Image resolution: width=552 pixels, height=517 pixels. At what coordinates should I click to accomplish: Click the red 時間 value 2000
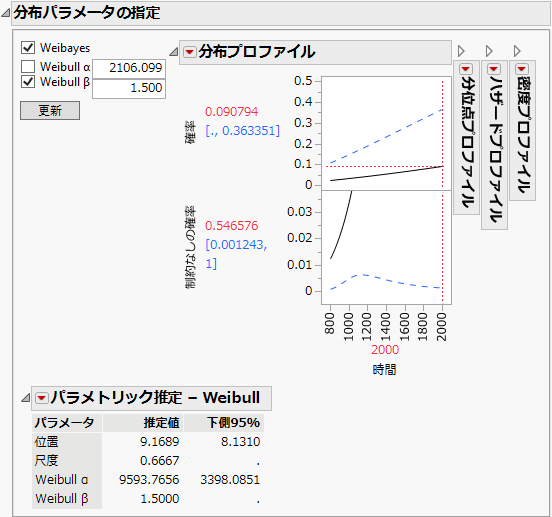pyautogui.click(x=385, y=349)
